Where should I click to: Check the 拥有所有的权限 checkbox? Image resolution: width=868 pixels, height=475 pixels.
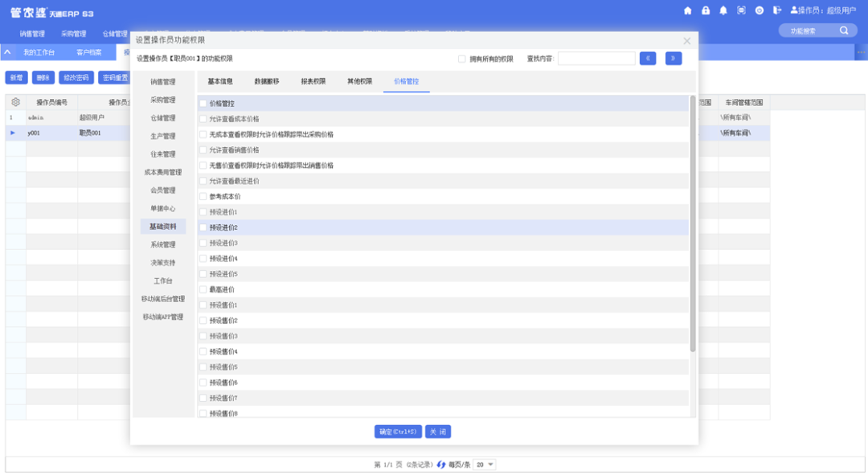tap(462, 59)
